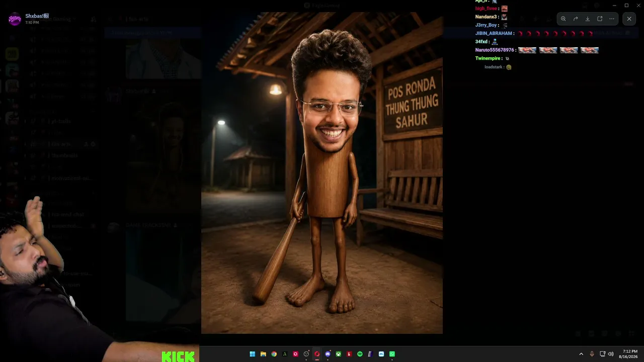Download the image with the download icon
Screen dimensions: 644x362
(x=588, y=19)
